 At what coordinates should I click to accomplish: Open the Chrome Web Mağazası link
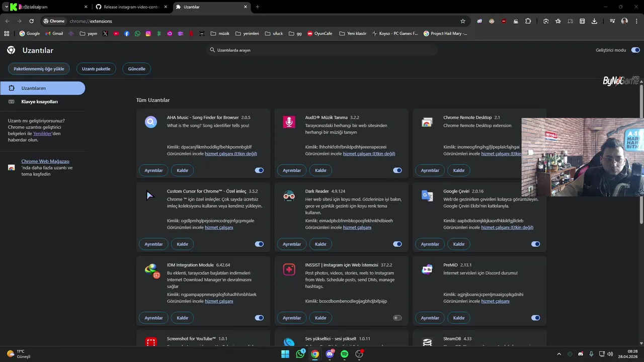45,161
